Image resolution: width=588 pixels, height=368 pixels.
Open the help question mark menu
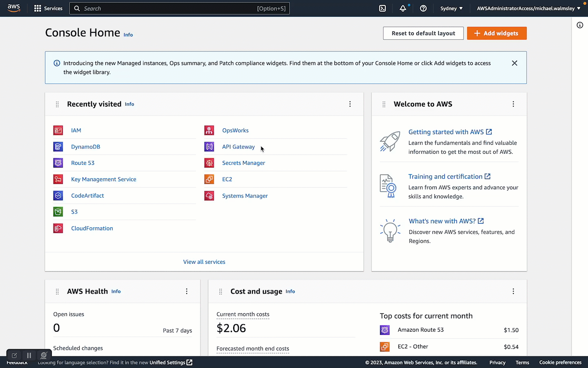coord(423,8)
